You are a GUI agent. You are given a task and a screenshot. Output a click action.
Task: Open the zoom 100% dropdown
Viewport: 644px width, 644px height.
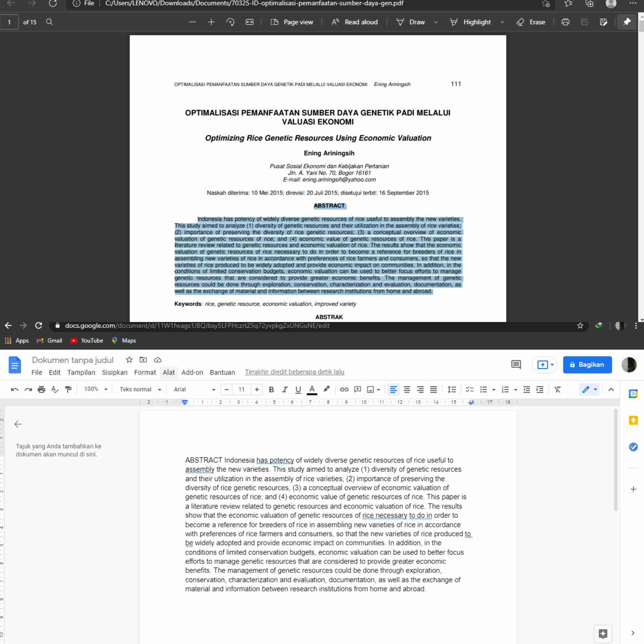click(x=96, y=389)
